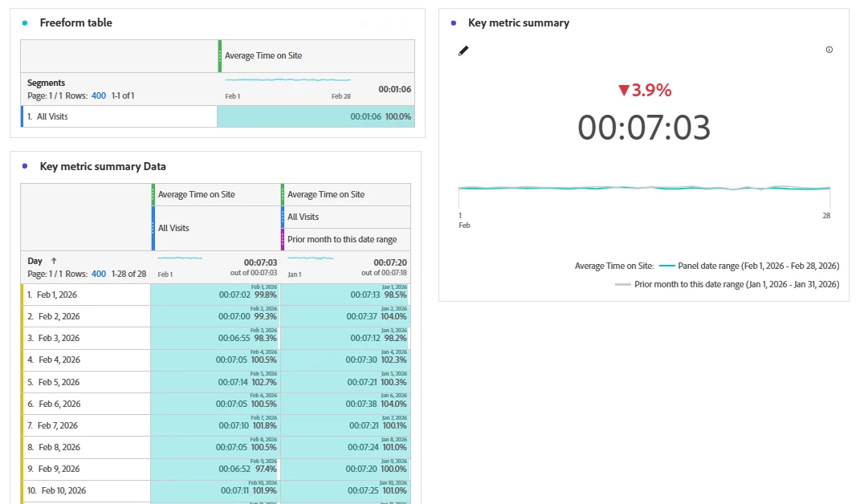Open the 400 rows link under Day
Viewport: 860px width, 504px height.
point(99,274)
